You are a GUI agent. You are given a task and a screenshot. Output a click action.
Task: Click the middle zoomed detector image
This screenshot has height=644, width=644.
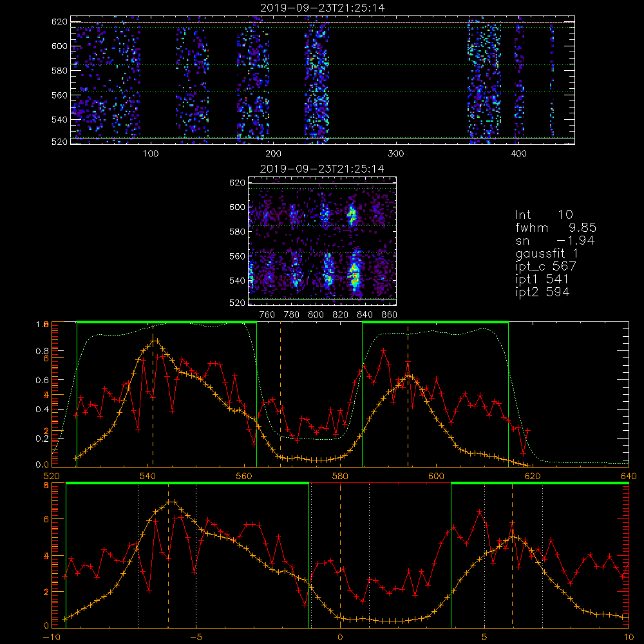(322, 241)
